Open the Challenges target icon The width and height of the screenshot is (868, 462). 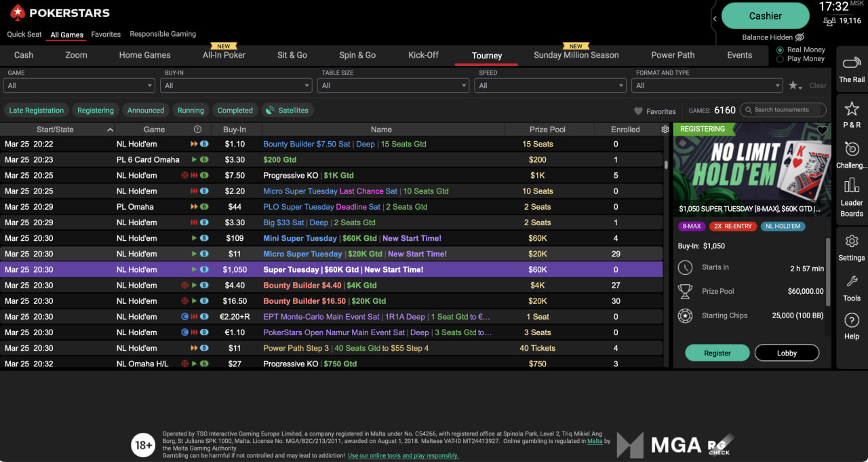point(852,149)
